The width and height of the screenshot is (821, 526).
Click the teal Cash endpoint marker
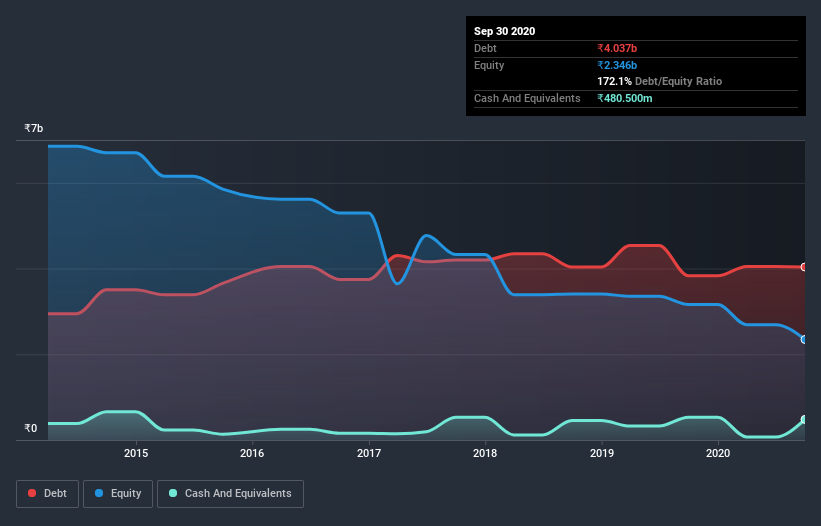(804, 419)
